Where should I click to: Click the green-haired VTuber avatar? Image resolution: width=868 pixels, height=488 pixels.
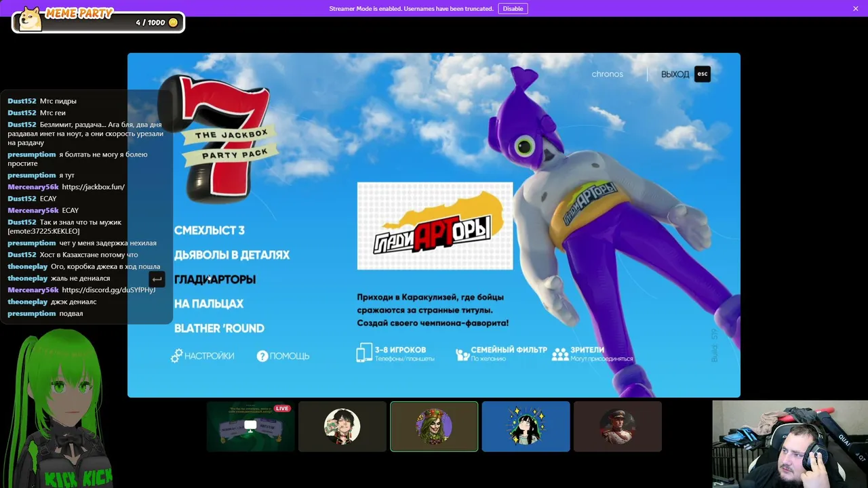pos(62,409)
